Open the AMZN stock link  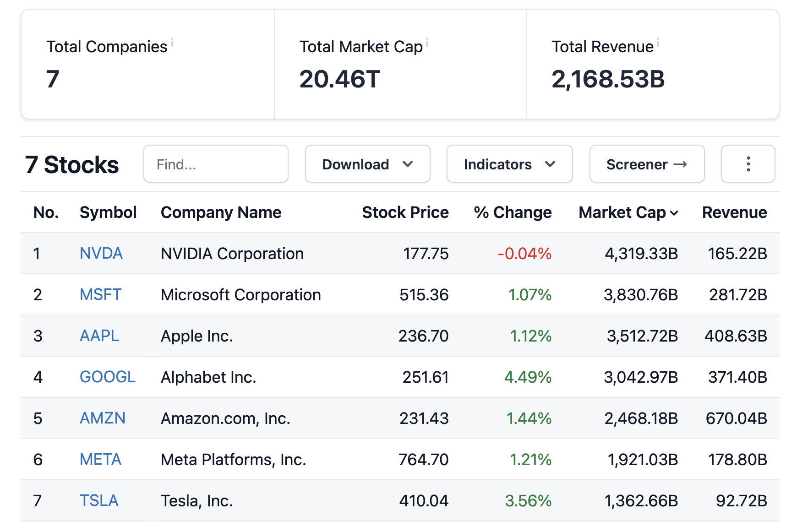coord(103,418)
